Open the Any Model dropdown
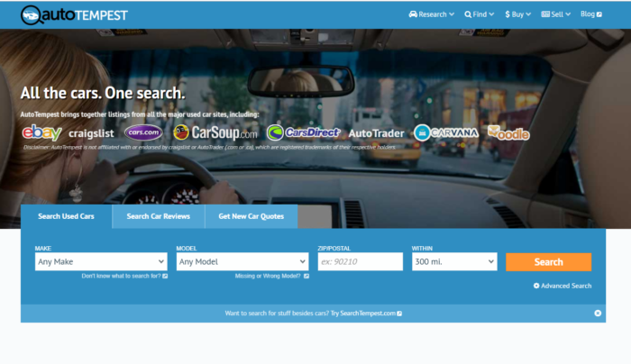The image size is (631, 364). [242, 262]
